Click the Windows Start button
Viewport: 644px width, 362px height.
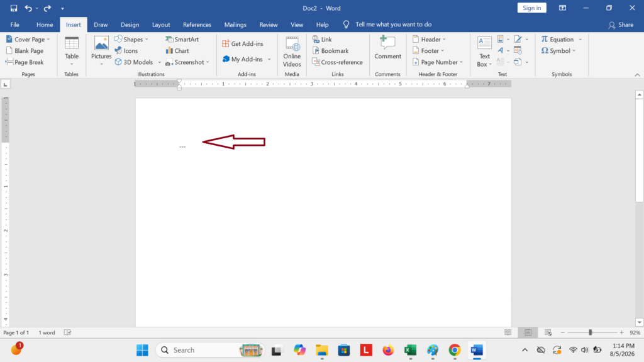point(142,350)
